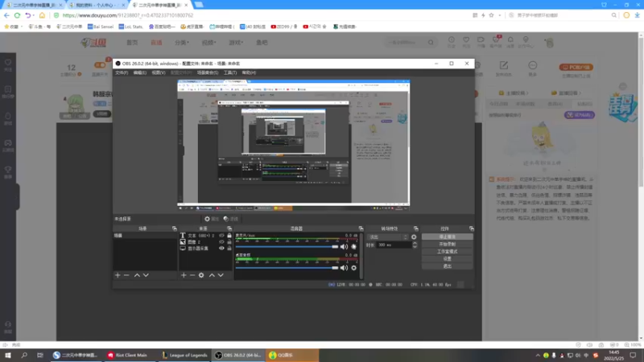Open OBS Settings button in Controls
The width and height of the screenshot is (644, 362).
(447, 259)
